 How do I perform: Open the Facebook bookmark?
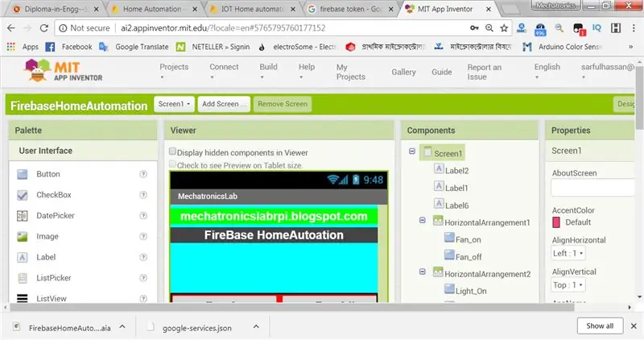(69, 47)
